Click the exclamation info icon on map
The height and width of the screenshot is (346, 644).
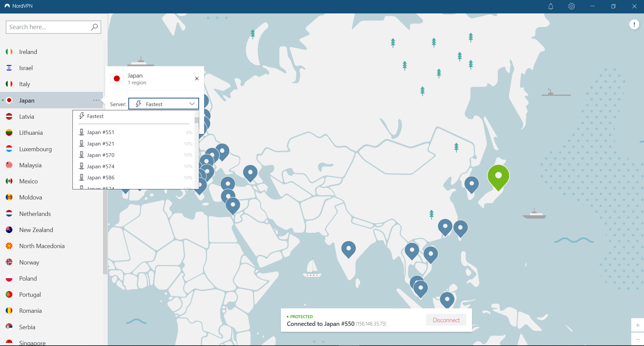(634, 24)
